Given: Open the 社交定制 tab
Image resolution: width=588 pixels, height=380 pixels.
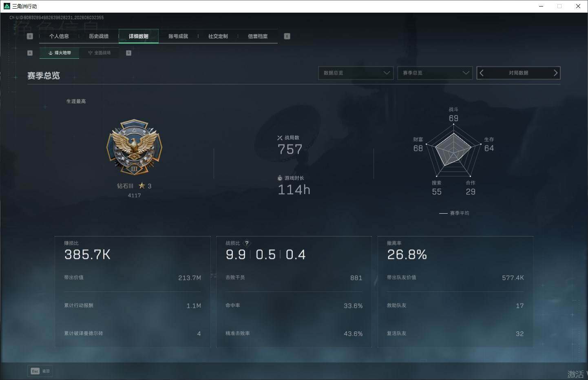Looking at the screenshot, I should (x=218, y=36).
